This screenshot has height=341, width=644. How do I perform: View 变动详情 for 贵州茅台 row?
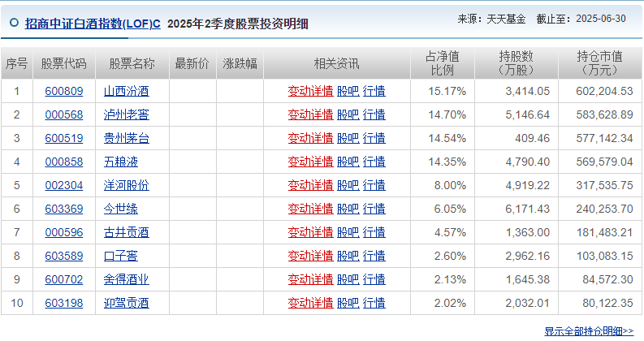coord(310,138)
